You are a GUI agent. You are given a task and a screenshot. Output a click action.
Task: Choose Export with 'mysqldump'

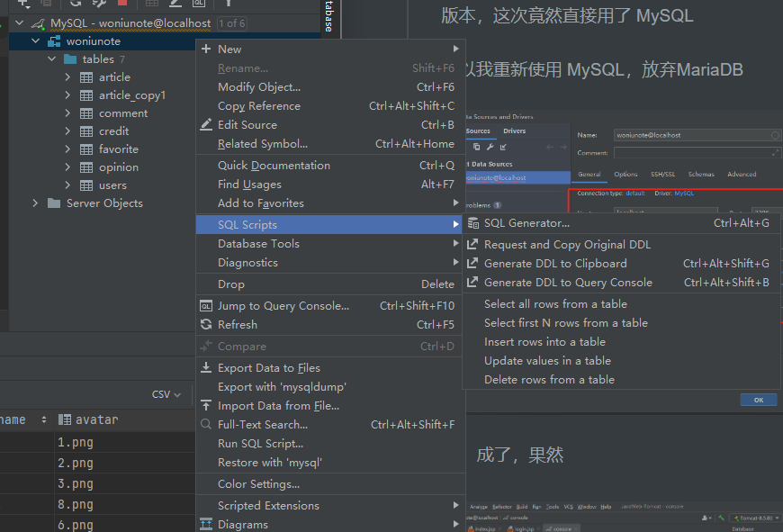click(x=329, y=387)
